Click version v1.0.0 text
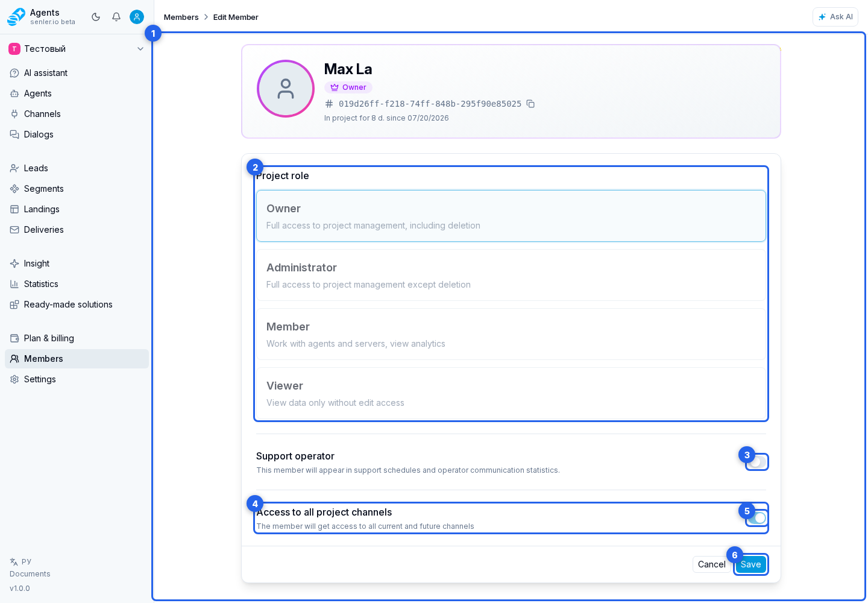Viewport: 868px width, 603px height. tap(20, 589)
